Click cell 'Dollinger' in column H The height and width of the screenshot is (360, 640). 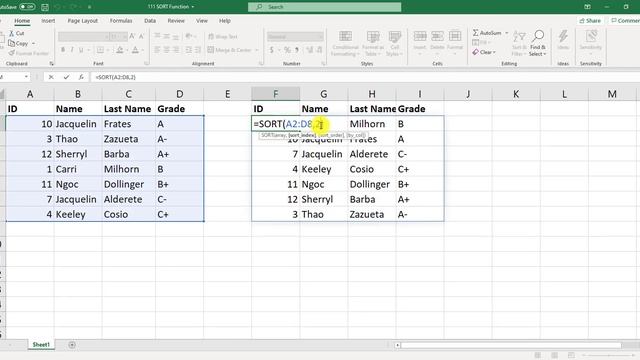371,184
